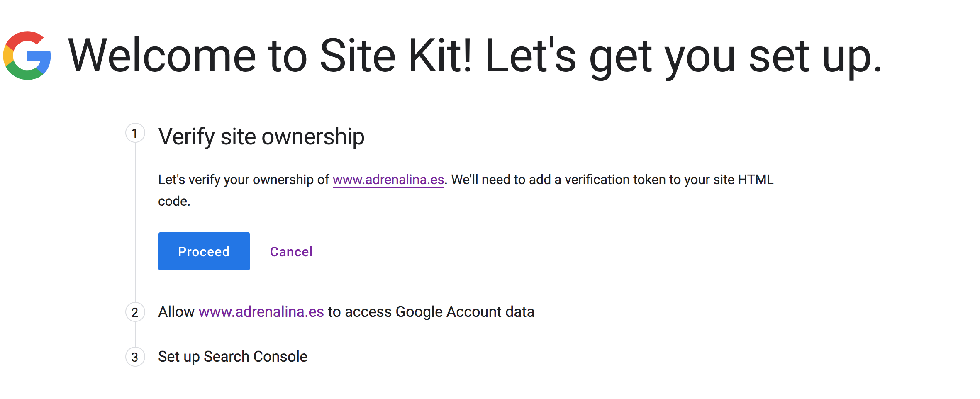Screen dimensions: 980x399
Task: Click the Verify site ownership heading
Action: [261, 137]
